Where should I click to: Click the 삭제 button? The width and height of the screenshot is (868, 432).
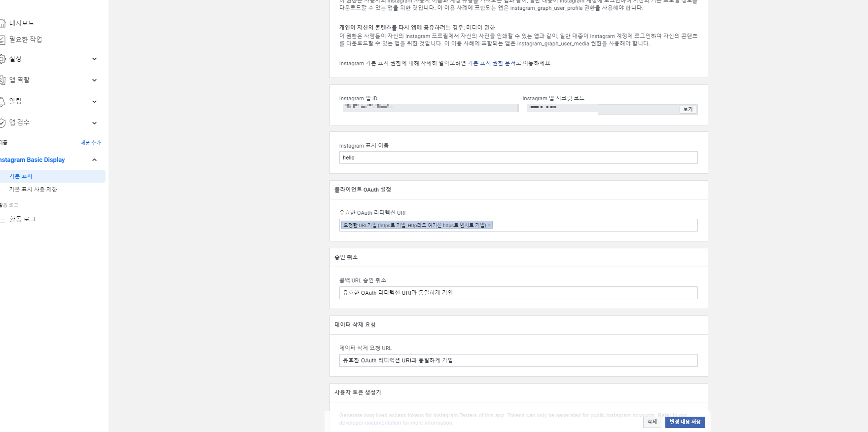[x=652, y=422]
